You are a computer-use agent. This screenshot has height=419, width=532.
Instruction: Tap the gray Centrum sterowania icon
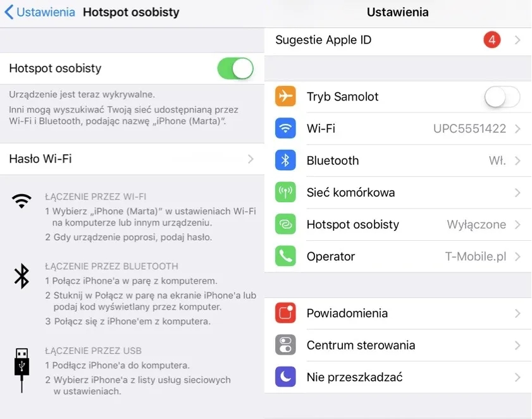tap(285, 345)
